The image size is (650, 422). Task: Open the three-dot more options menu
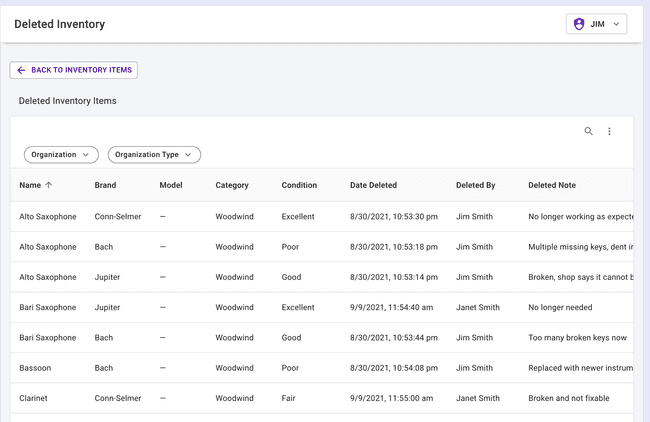pyautogui.click(x=609, y=131)
